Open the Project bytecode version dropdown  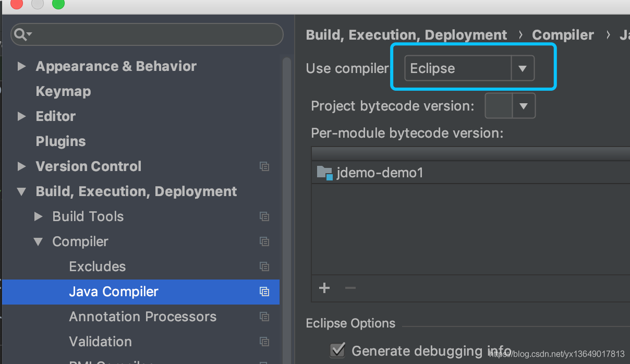pyautogui.click(x=510, y=106)
